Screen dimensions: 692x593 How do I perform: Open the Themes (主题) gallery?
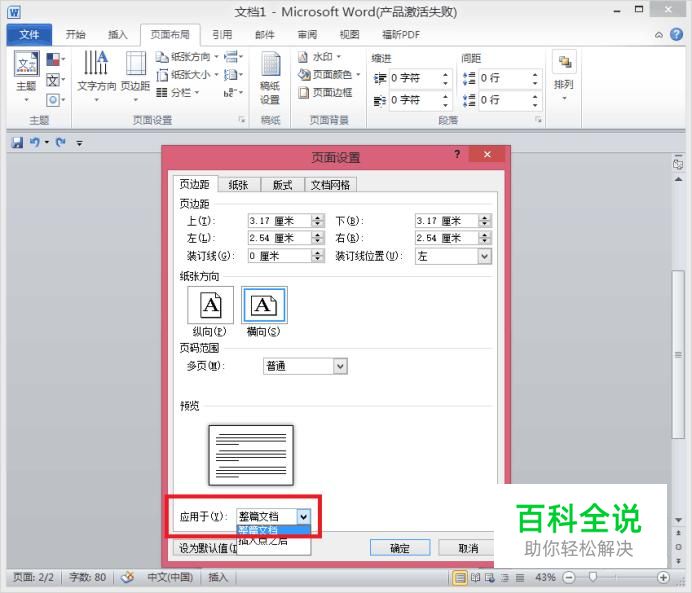(26, 76)
